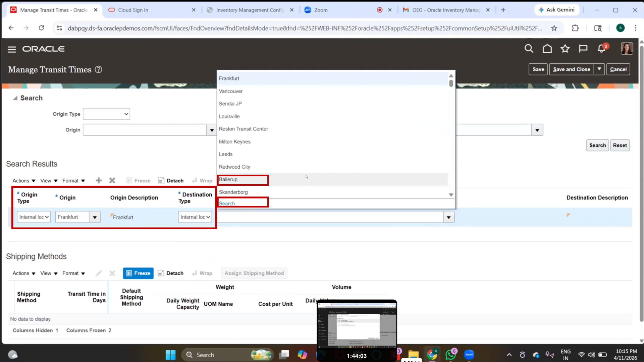Open the user profile picture menu

pyautogui.click(x=627, y=49)
